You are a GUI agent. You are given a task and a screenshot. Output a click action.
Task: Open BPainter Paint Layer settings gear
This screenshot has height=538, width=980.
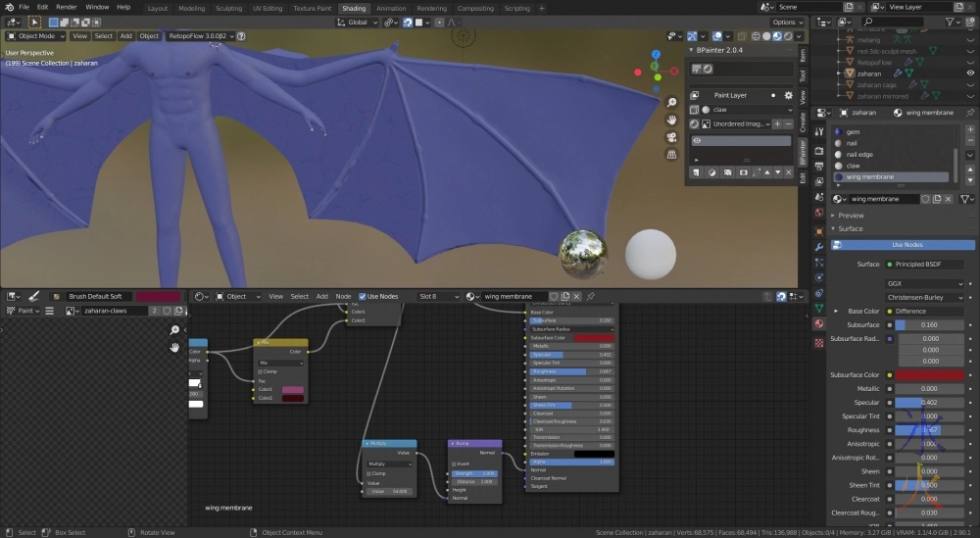tap(790, 95)
